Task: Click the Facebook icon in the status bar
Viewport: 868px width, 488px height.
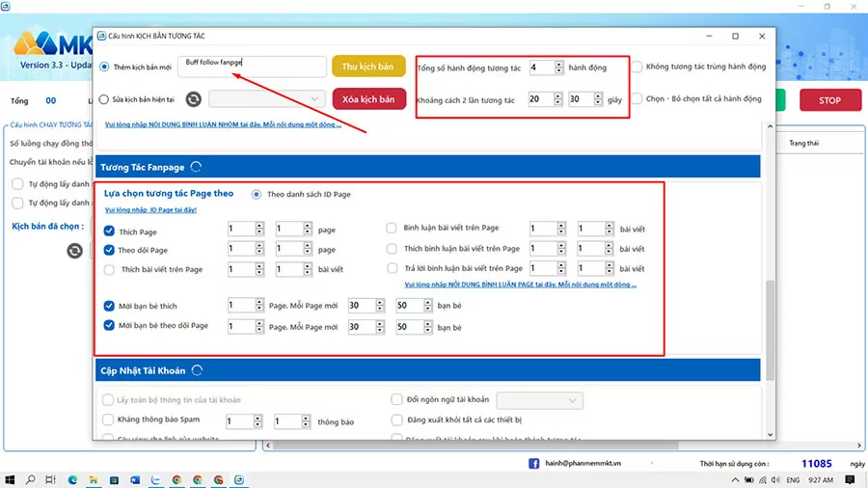Action: 533,464
